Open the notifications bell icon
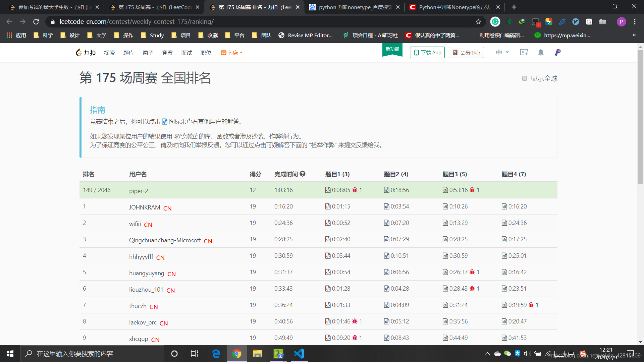Screen dimensions: 644x362 tap(541, 52)
